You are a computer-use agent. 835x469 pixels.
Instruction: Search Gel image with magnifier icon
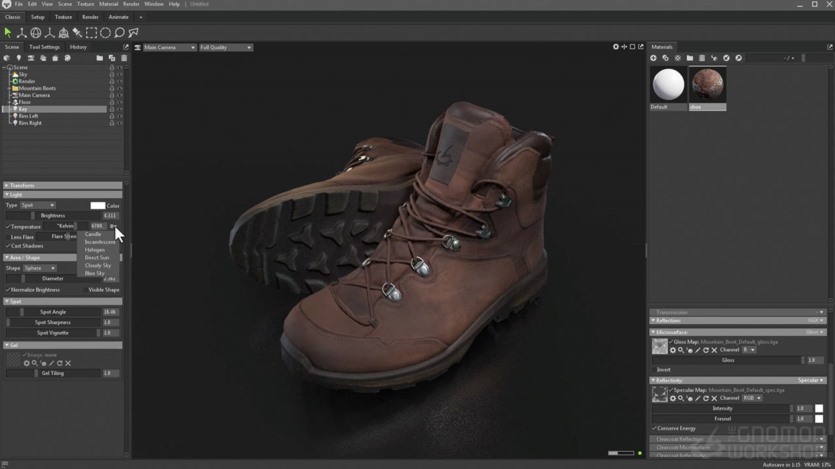pyautogui.click(x=35, y=363)
